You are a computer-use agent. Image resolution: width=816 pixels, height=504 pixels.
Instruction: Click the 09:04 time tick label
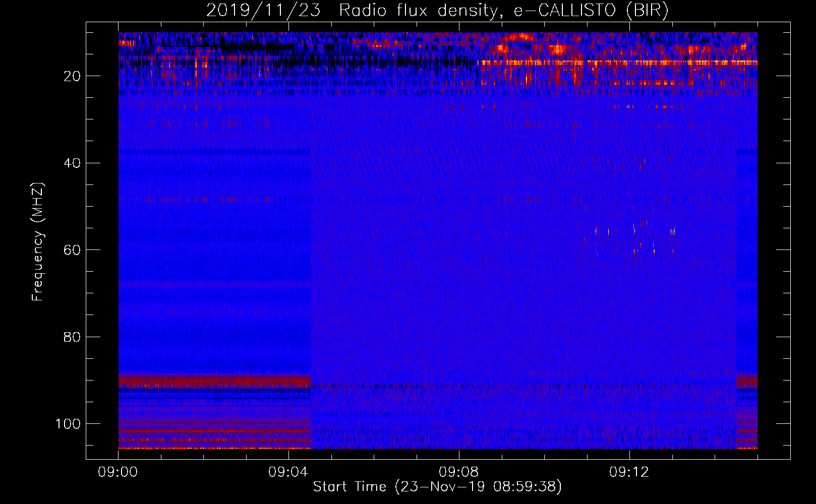pyautogui.click(x=288, y=472)
